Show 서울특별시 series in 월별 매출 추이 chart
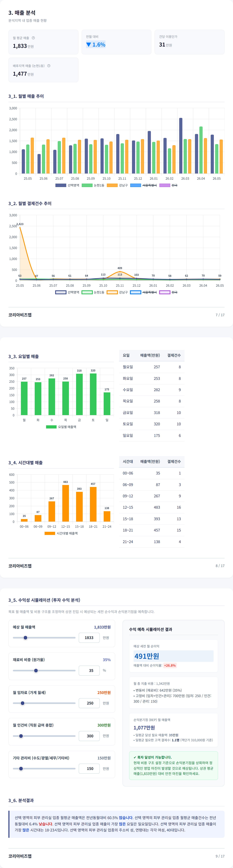Image resolution: width=233 pixels, height=868 pixels. [x=143, y=185]
